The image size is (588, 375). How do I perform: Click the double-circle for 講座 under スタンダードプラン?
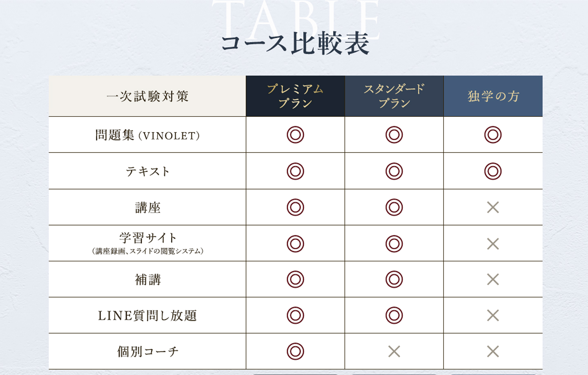pos(394,208)
